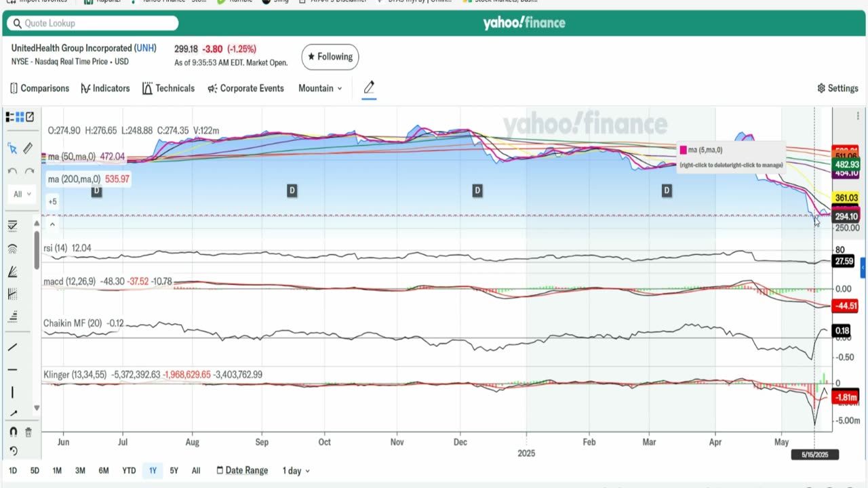Screen dimensions: 868x488
Task: Delete drawings with the trash icon
Action: coord(28,432)
